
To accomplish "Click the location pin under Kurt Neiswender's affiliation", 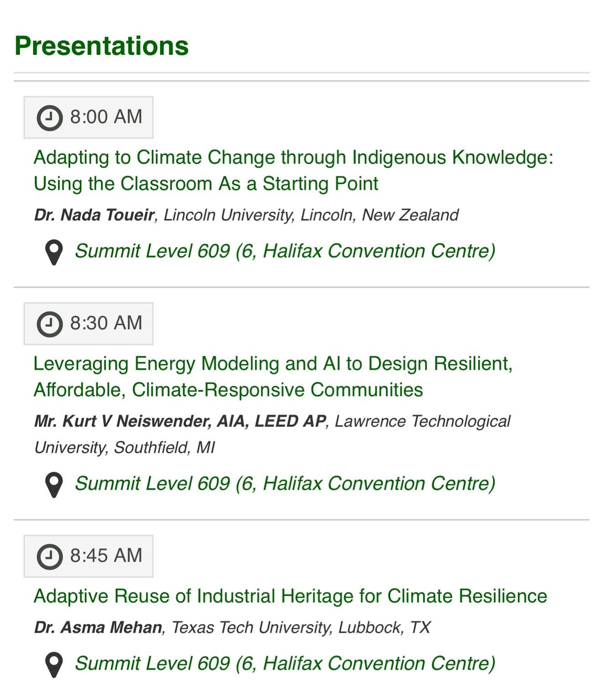I will (x=54, y=485).
